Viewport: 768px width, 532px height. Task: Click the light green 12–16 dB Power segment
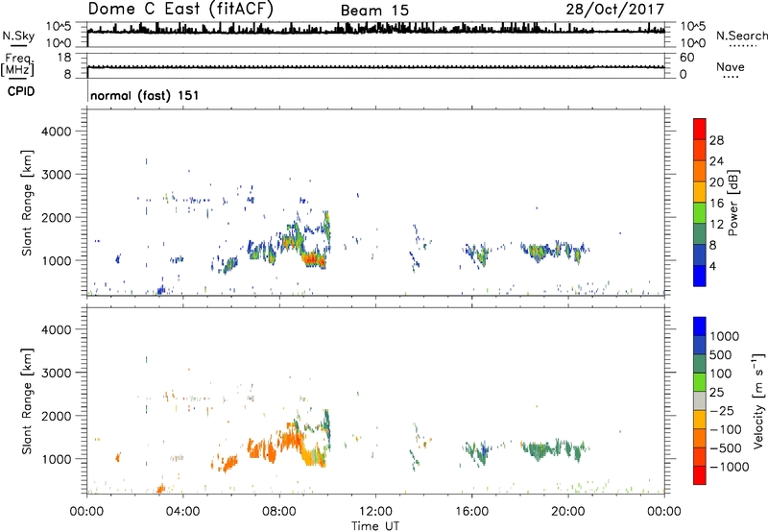click(700, 213)
